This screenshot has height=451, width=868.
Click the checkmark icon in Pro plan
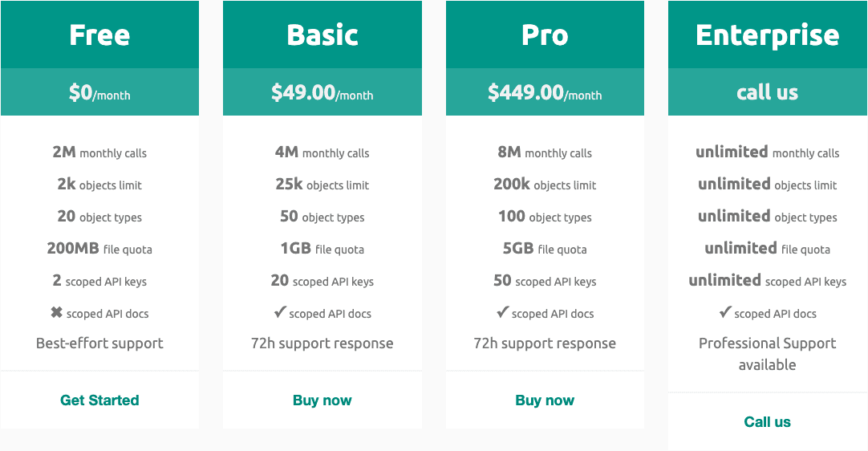[x=503, y=312]
